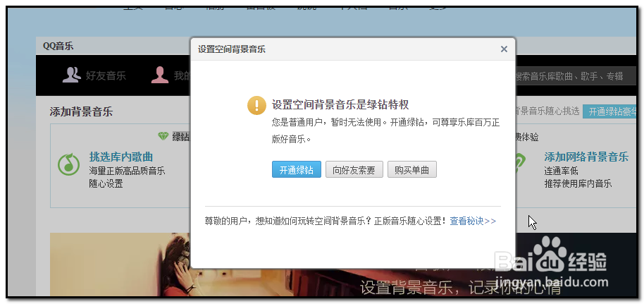Click the QQ音乐 panel title

pyautogui.click(x=58, y=46)
